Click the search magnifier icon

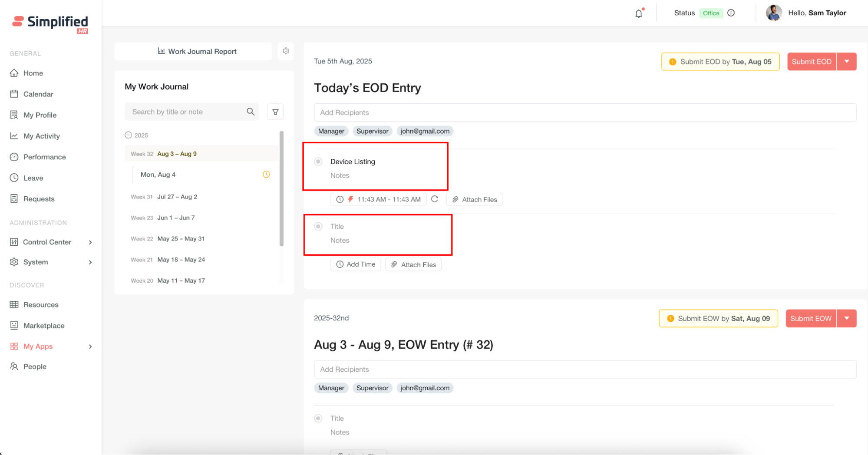(251, 112)
